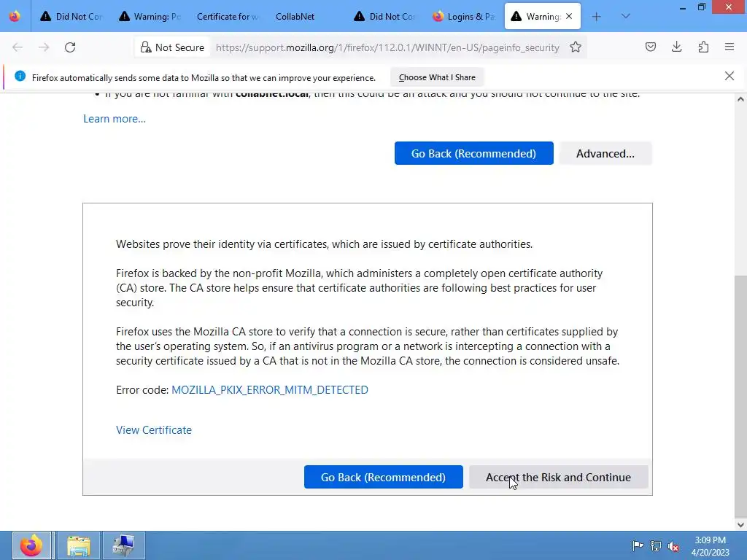This screenshot has width=747, height=560.
Task: Go forward one page arrow
Action: click(44, 47)
